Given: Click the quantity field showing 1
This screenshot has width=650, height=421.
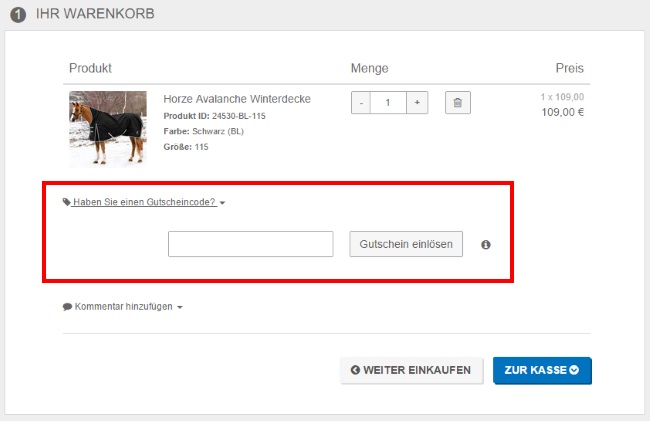Looking at the screenshot, I should tap(388, 102).
